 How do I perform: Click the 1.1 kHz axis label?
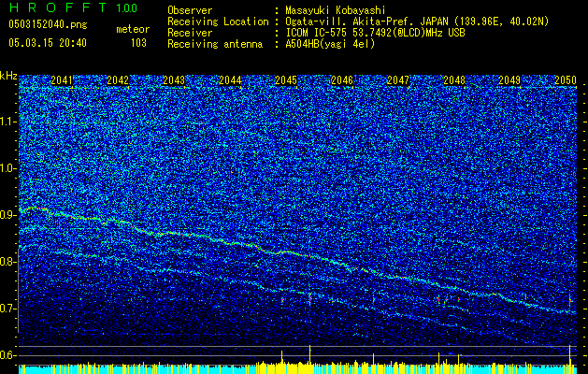coord(8,122)
